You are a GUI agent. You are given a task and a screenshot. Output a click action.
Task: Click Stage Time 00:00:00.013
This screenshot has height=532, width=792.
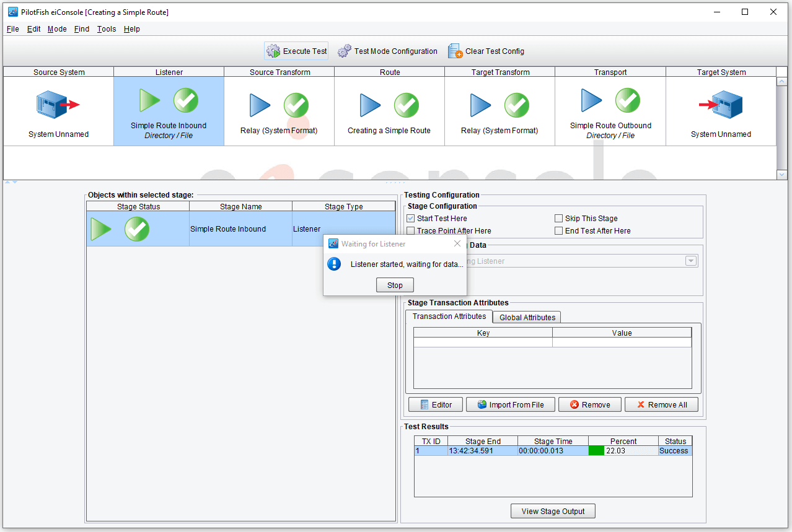(x=553, y=451)
